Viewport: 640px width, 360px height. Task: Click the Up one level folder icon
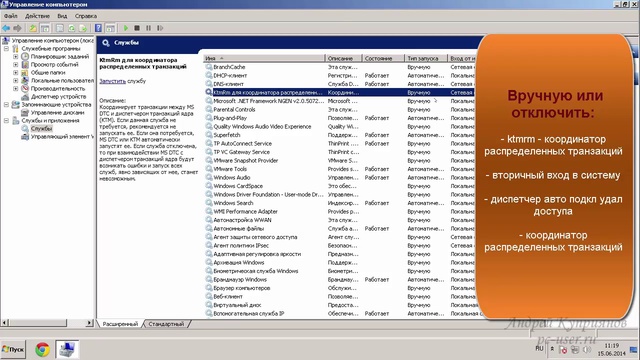(x=33, y=28)
